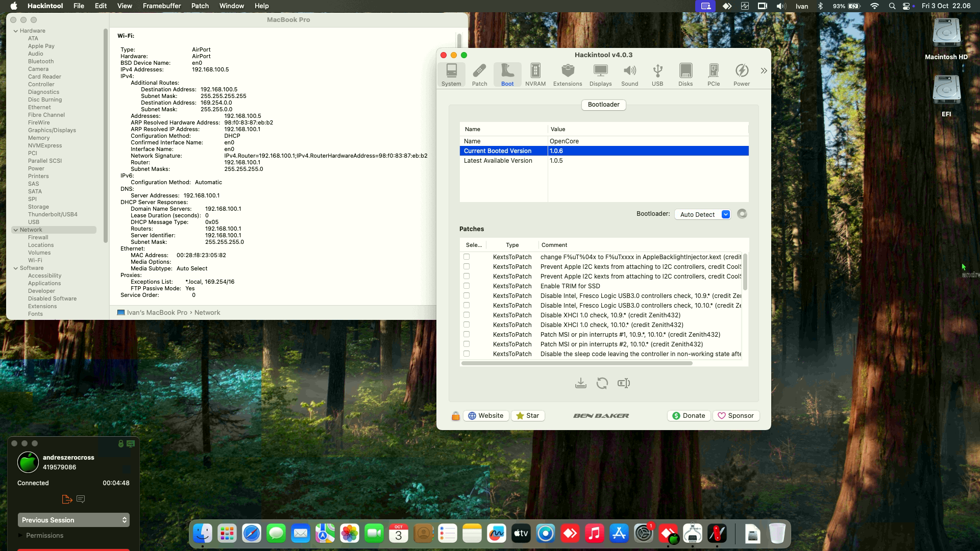Click the download patches icon below Patches list
The image size is (980, 551).
point(580,383)
